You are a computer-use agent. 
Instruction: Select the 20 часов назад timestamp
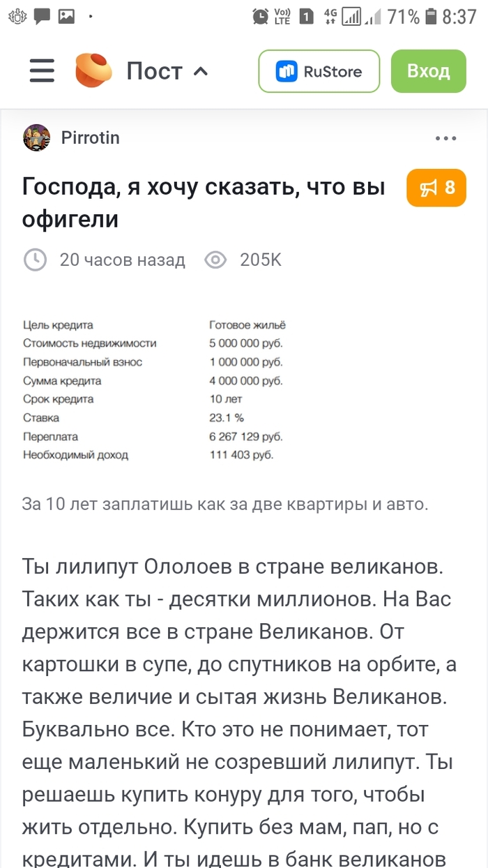pos(123,260)
